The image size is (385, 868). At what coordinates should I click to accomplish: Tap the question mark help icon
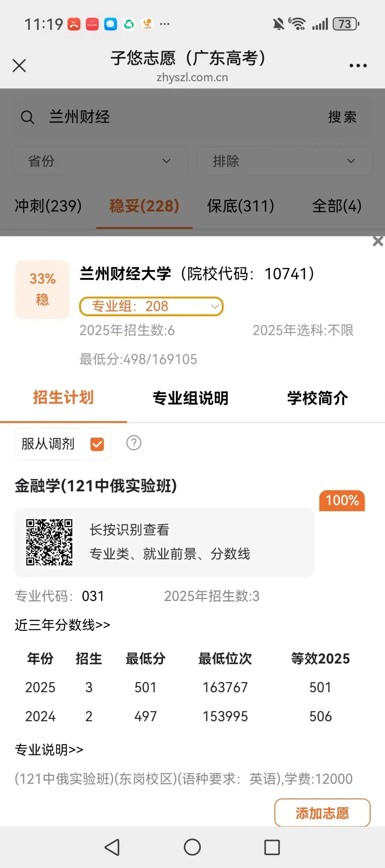pyautogui.click(x=134, y=443)
